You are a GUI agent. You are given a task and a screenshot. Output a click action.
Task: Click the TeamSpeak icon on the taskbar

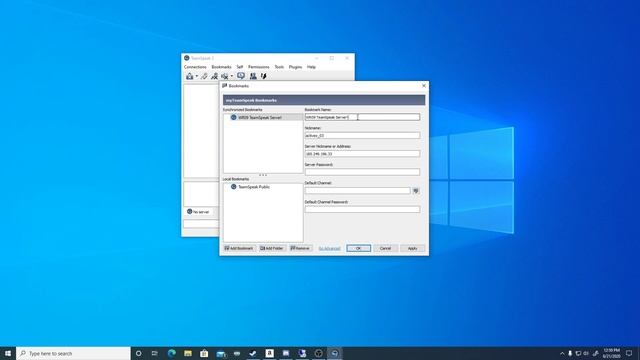point(335,353)
